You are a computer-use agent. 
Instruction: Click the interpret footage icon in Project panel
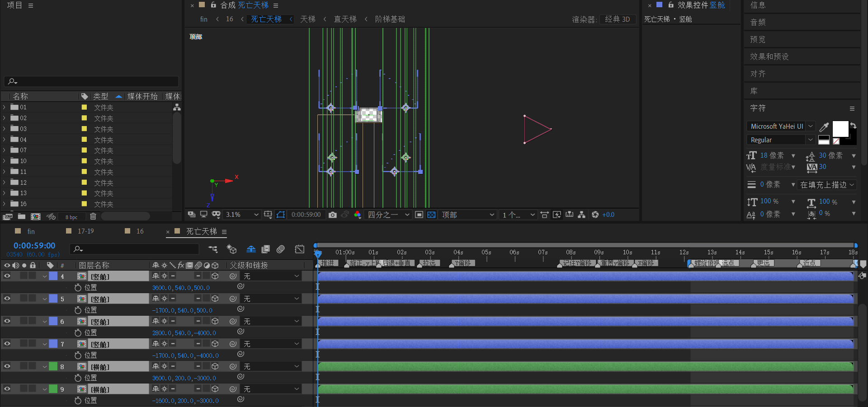point(7,217)
